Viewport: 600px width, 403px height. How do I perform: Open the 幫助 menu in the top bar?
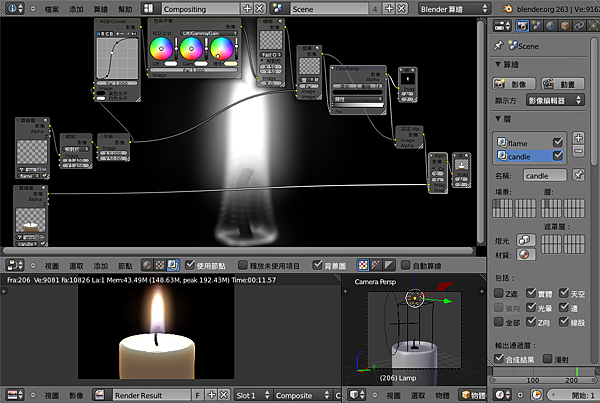125,9
